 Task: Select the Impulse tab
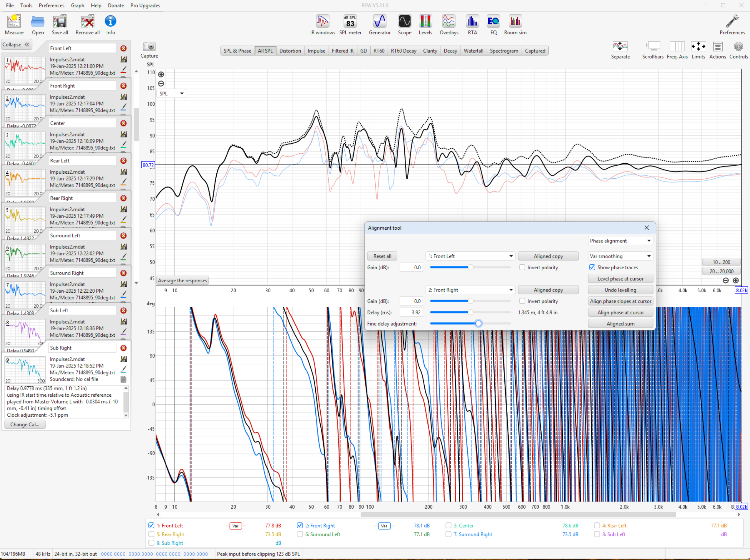(x=316, y=51)
